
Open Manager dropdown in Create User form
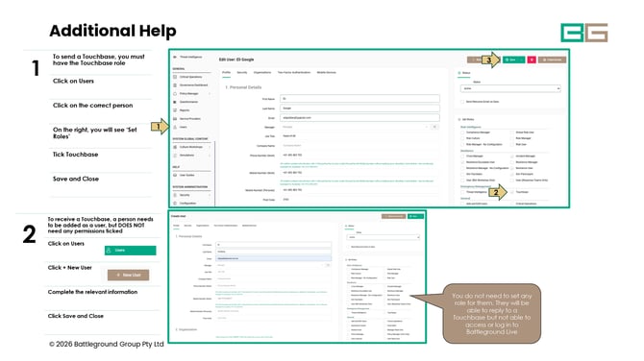click(271, 265)
